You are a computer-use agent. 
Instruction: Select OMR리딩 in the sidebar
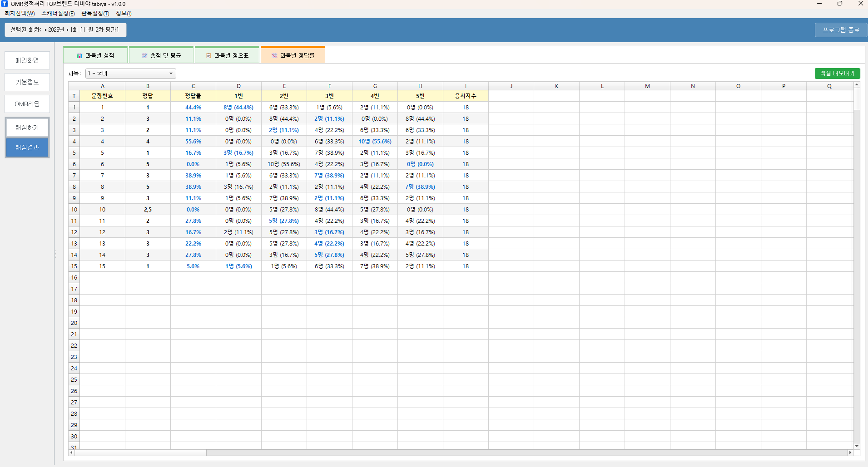(x=27, y=104)
